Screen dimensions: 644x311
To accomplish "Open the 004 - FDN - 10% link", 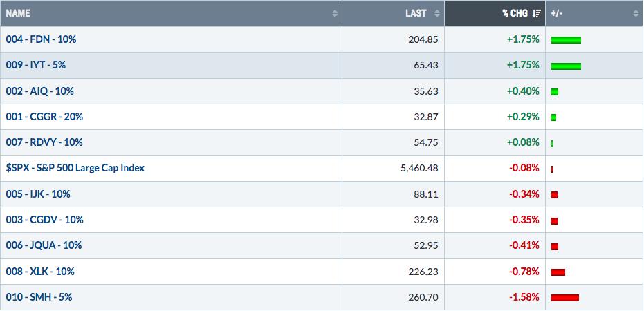I will tap(41, 39).
